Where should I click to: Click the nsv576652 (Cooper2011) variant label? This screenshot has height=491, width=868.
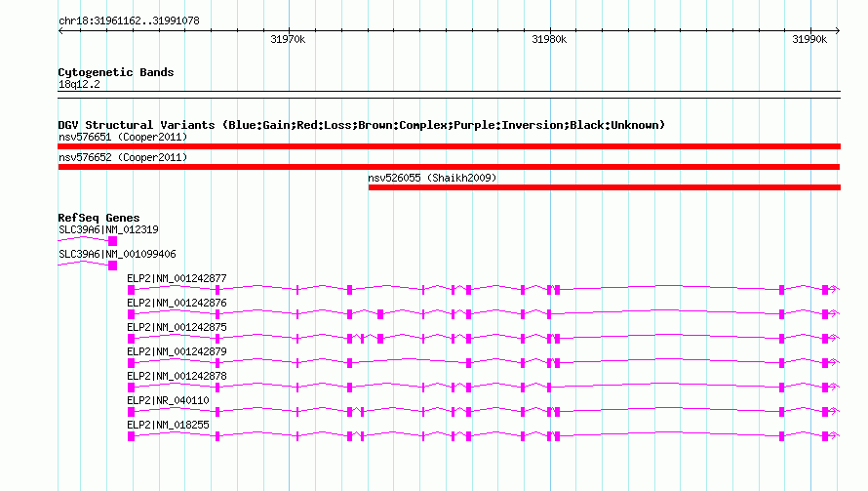123,157
